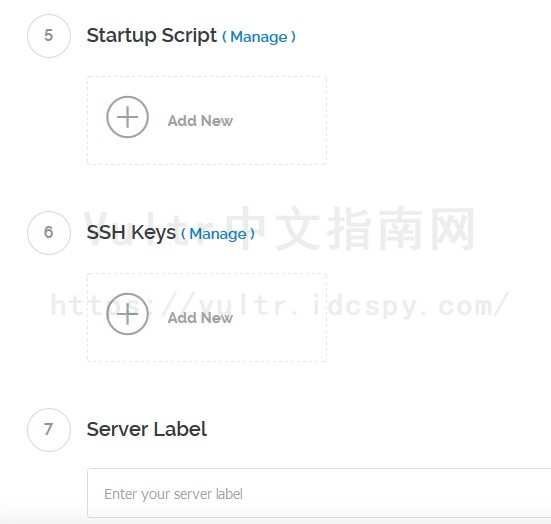Click opening parenthesis before SSH Keys Manage
Viewport: 551px width, 524px height.
tap(183, 234)
